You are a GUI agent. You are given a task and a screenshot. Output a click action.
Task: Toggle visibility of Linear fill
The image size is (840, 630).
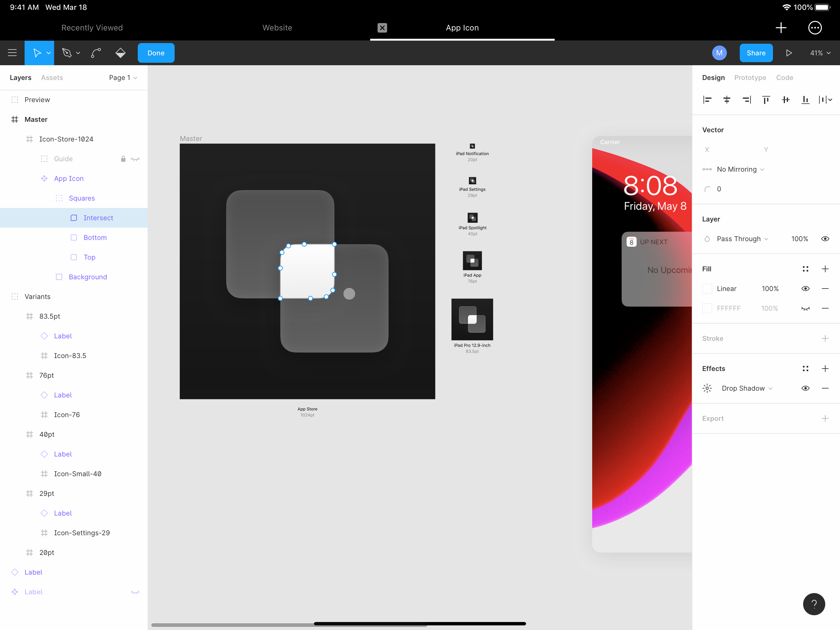tap(805, 289)
